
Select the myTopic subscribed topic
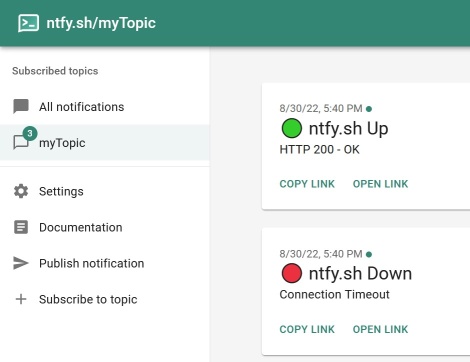tap(105, 143)
